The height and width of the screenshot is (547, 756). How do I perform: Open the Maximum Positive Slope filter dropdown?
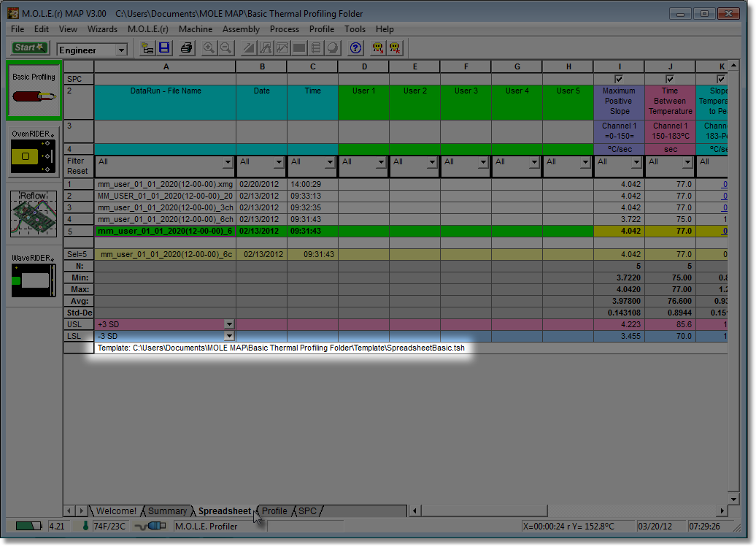(x=637, y=162)
